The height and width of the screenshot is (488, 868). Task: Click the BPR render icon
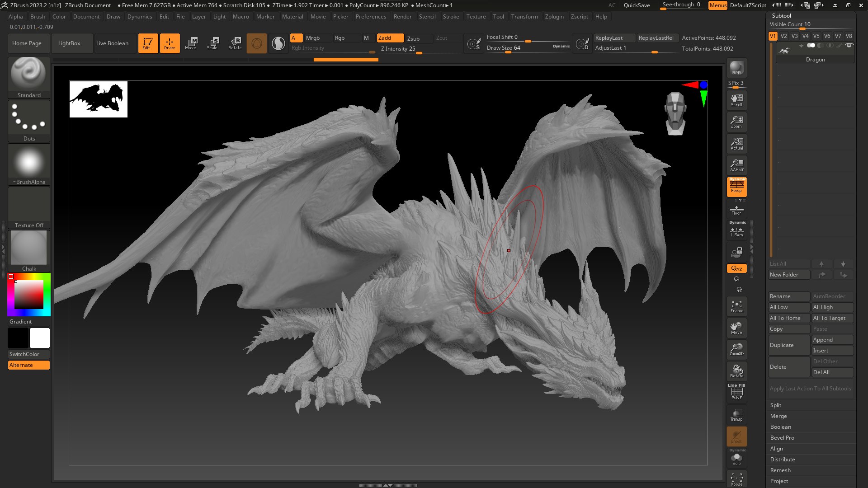[736, 68]
